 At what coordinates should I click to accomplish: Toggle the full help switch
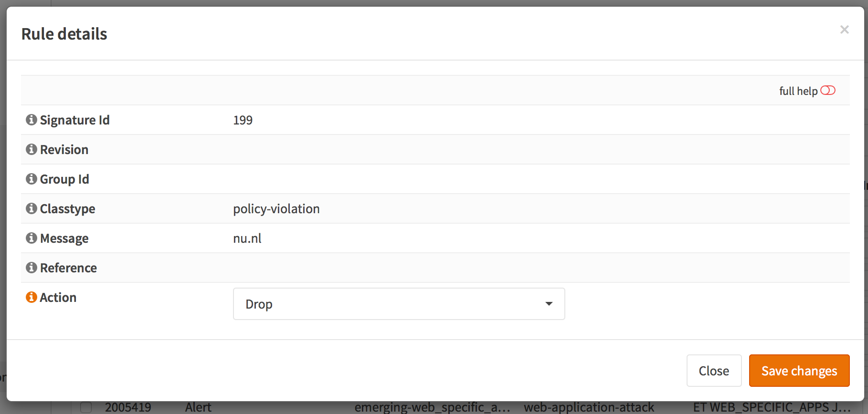click(828, 91)
